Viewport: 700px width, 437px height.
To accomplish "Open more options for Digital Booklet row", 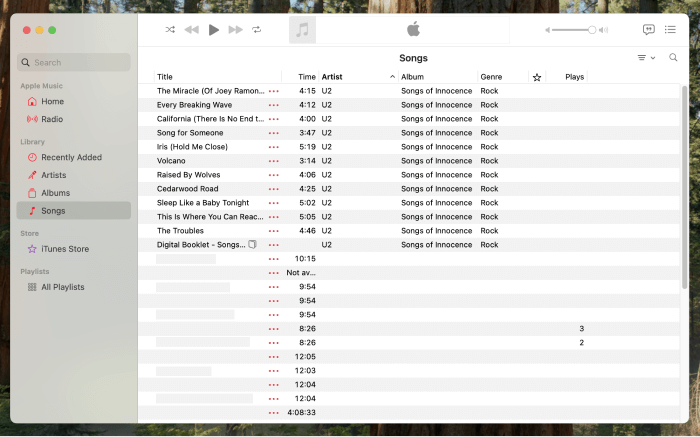I will tap(274, 245).
